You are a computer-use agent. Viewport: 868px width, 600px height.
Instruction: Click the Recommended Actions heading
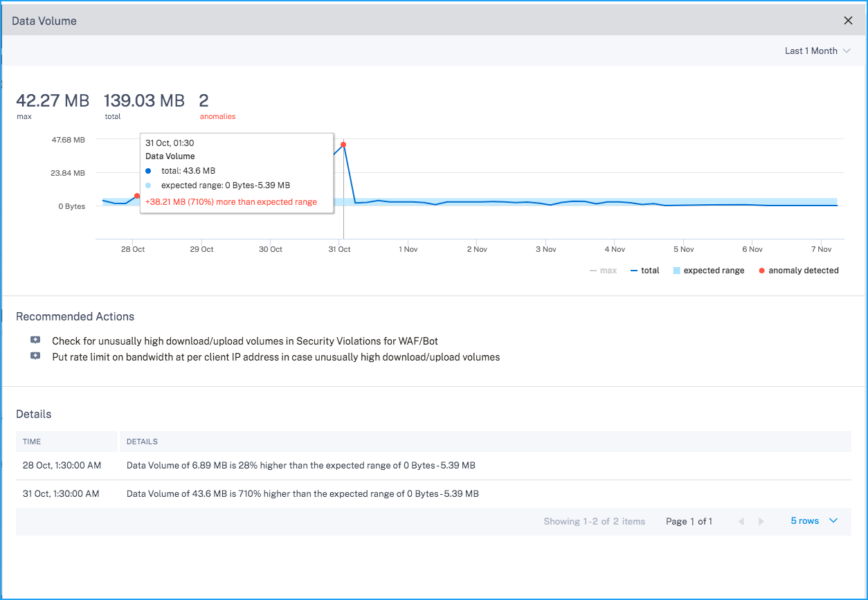click(x=75, y=317)
